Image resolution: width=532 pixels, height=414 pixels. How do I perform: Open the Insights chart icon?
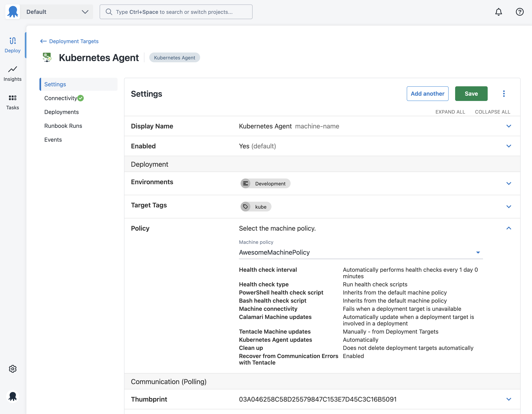pyautogui.click(x=12, y=69)
